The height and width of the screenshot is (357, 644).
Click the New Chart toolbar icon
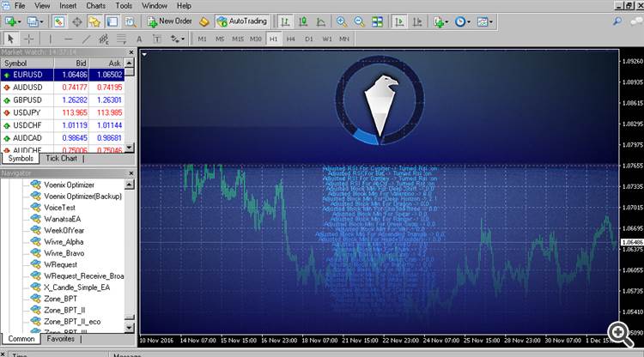click(10, 21)
